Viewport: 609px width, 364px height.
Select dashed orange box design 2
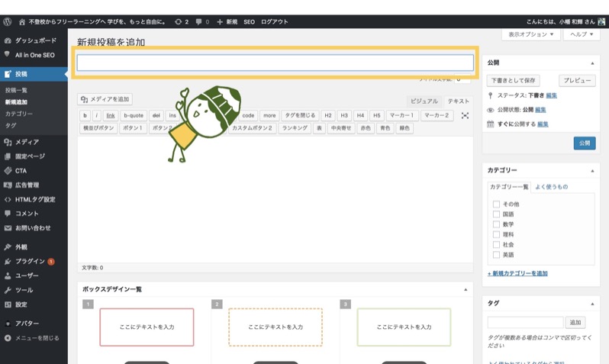click(275, 327)
